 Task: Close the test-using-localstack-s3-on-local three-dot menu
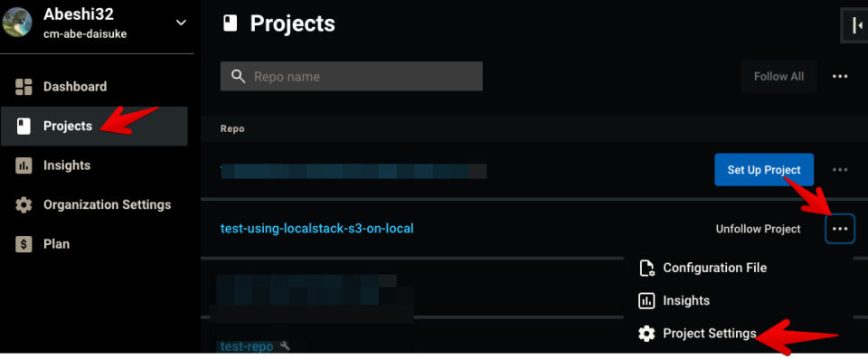point(840,229)
